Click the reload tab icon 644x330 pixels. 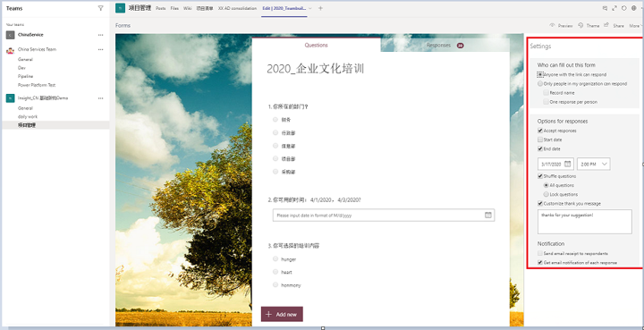624,8
